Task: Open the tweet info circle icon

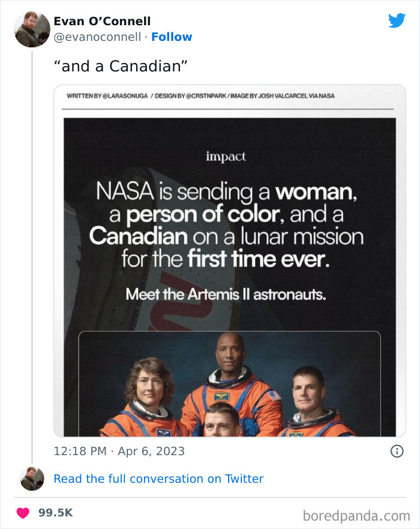Action: [x=397, y=451]
